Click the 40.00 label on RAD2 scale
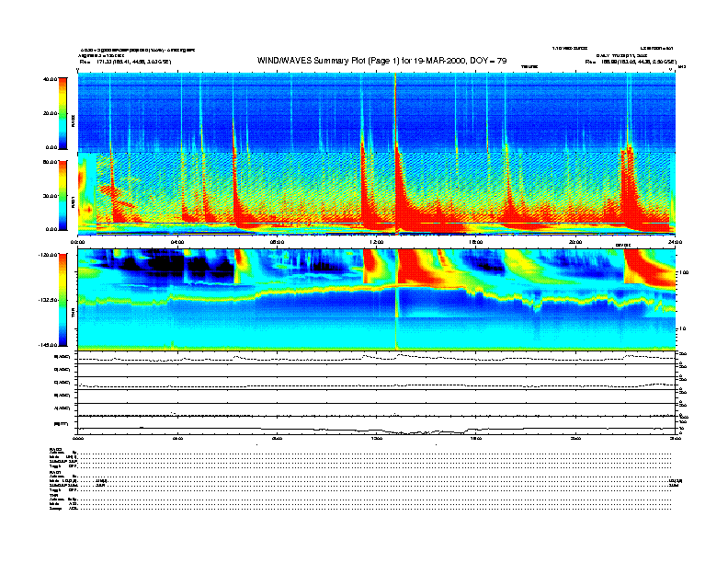Screen dimensions: 728x563 click(x=50, y=79)
